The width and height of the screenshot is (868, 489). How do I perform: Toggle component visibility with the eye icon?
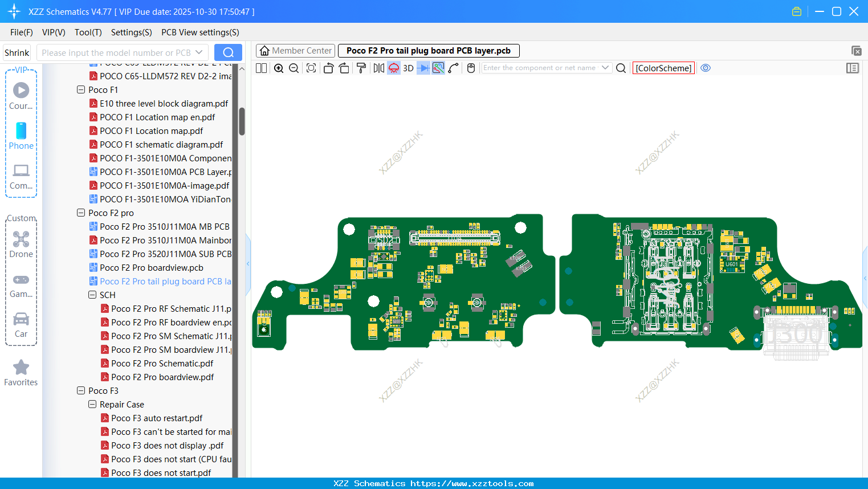pyautogui.click(x=706, y=68)
